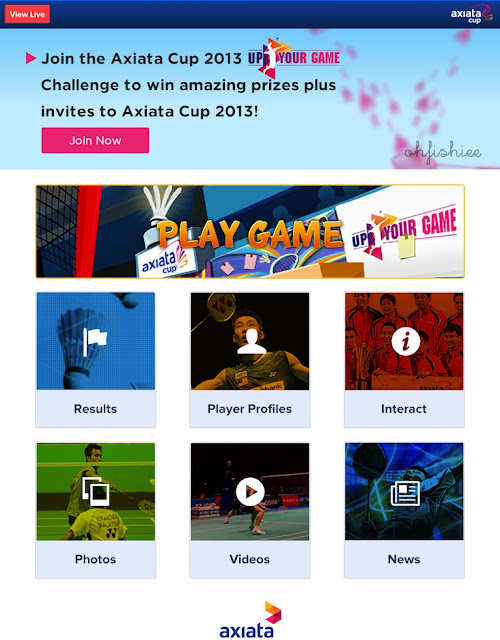Click the info icon on Interact tile
This screenshot has width=500, height=640.
[x=405, y=341]
